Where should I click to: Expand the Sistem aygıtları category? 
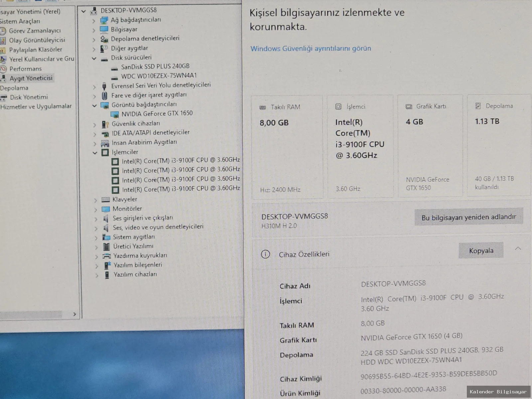coord(96,238)
